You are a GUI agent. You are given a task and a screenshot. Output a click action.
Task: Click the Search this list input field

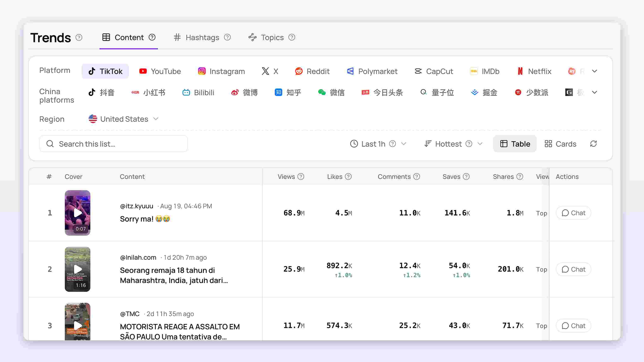coord(113,144)
